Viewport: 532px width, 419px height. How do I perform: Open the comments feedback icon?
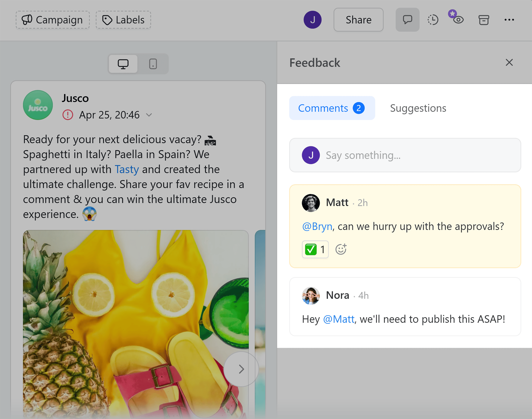pyautogui.click(x=407, y=20)
